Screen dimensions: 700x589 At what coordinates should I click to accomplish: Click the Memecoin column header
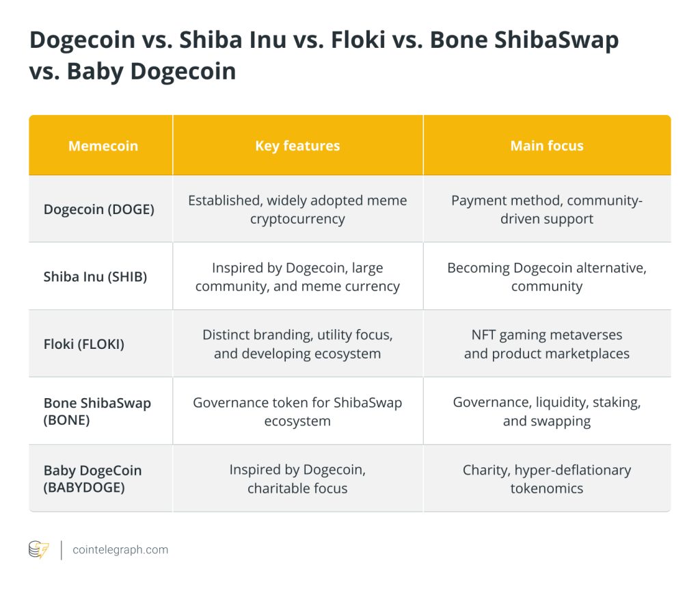pos(103,146)
